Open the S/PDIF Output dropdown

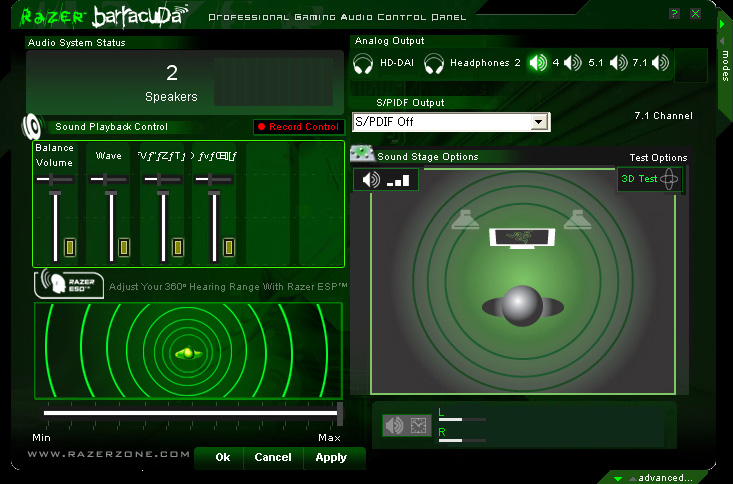coord(539,122)
